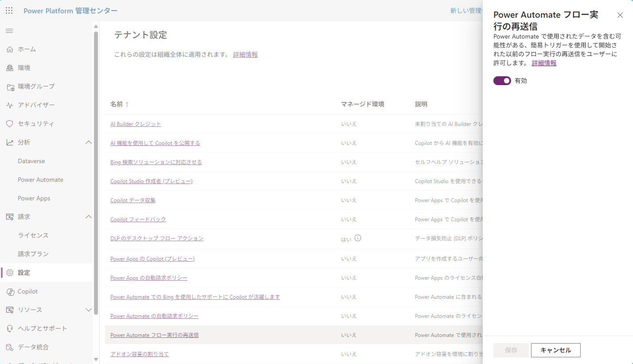Collapse the 分析 section chevron

tap(88, 142)
